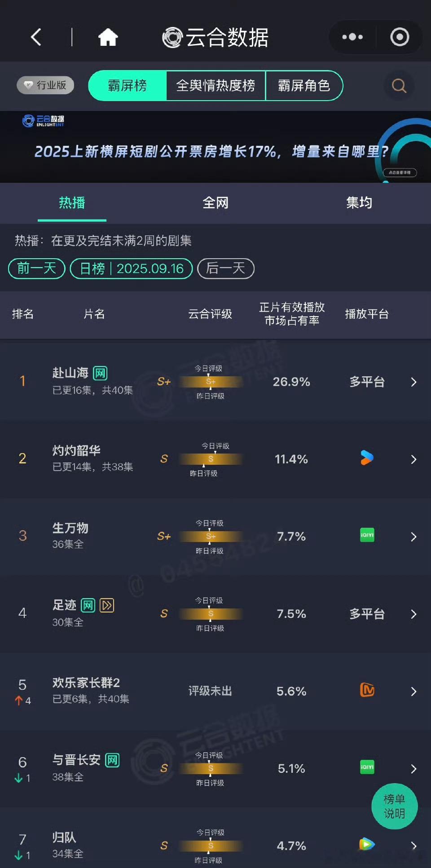Viewport: 431px width, 868px height.
Task: Tap the S+ rating bar of 赴山海
Action: coord(211,382)
